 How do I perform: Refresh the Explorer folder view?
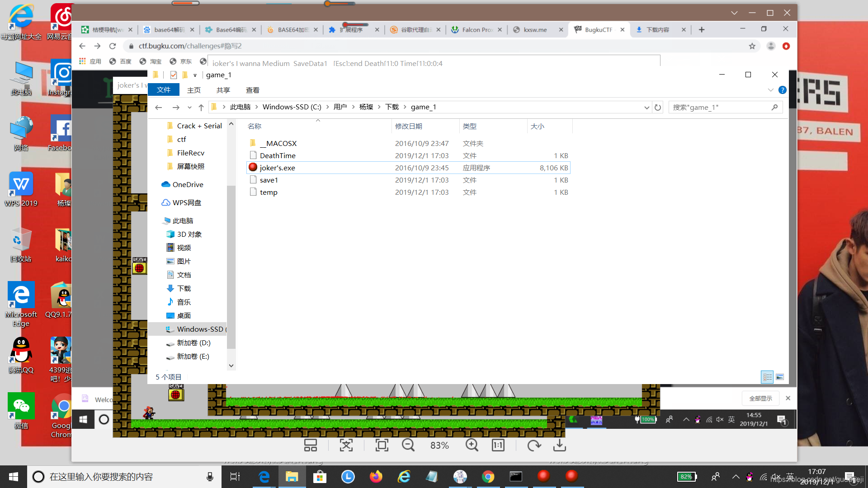[x=658, y=107]
